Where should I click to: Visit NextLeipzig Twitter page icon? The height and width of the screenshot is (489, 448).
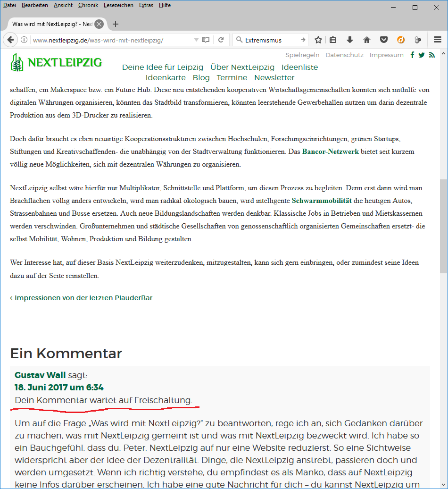(422, 55)
